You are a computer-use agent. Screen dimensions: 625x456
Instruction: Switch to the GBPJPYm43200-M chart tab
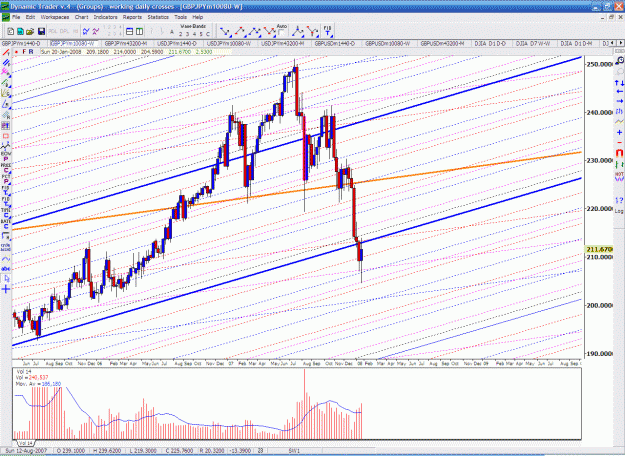127,43
